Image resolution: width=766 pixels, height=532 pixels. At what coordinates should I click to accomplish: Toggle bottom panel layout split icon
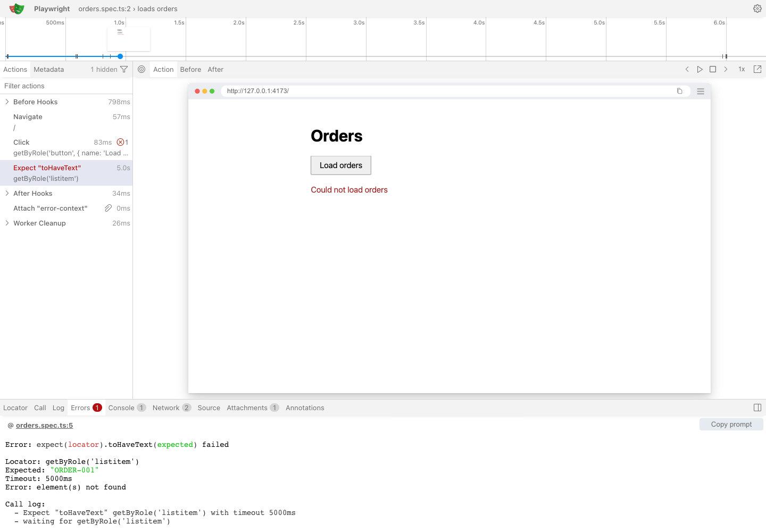tap(757, 408)
